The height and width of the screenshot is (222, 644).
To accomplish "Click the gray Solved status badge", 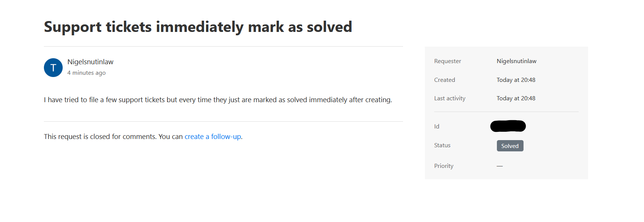I will pyautogui.click(x=510, y=146).
